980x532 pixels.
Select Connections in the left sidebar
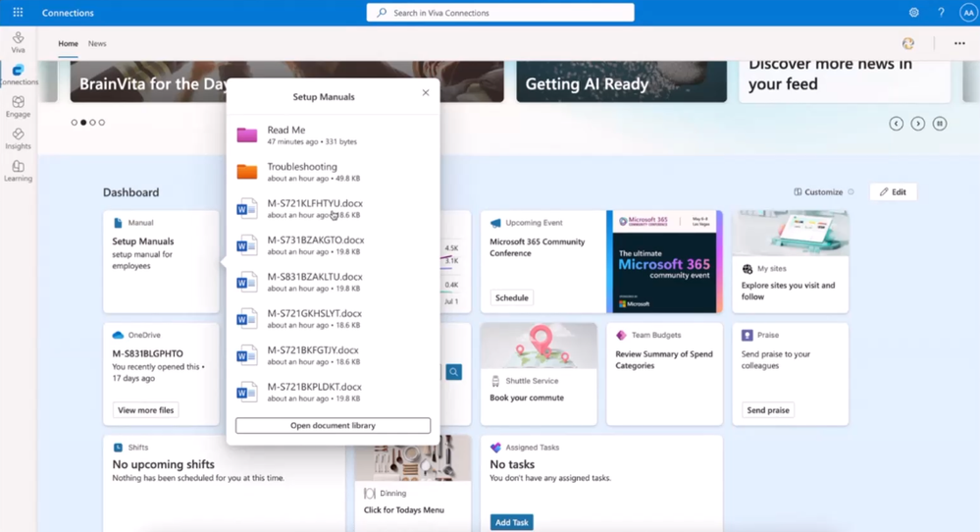[18, 75]
